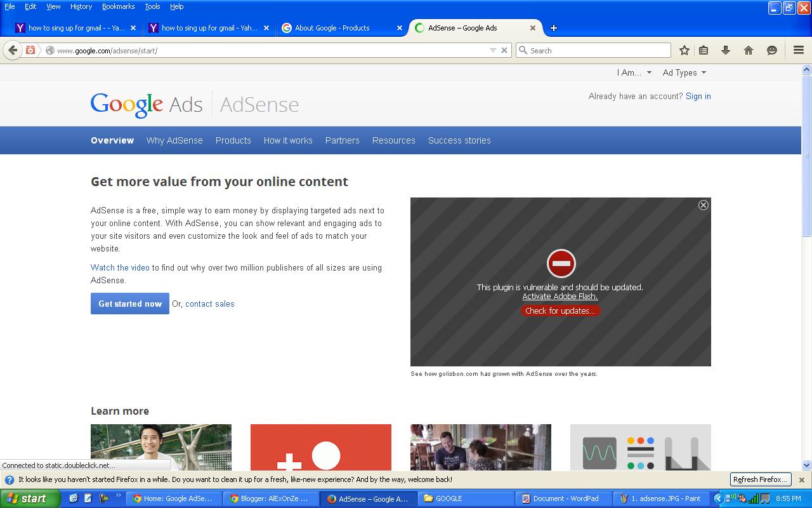Expand hidden system tray icons arrow
This screenshot has height=508, width=812.
point(718,498)
